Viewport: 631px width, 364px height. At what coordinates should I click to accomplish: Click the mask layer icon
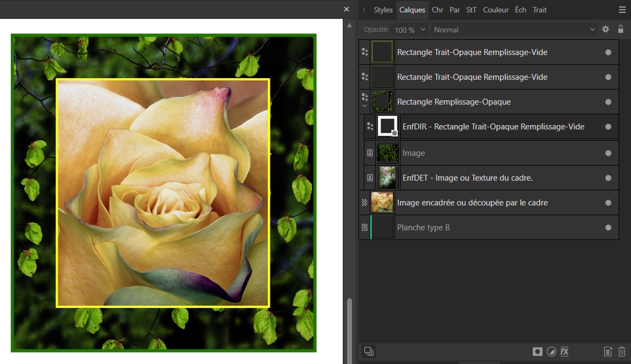[x=537, y=352]
